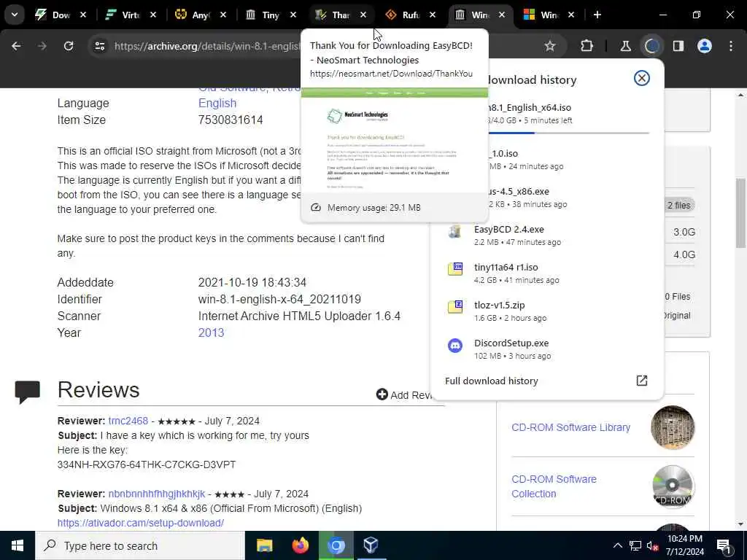Open site information icon in address bar
The width and height of the screenshot is (747, 560).
pos(99,46)
